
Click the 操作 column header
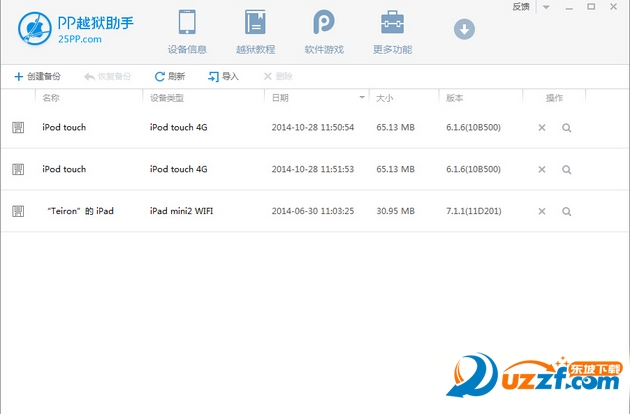coord(554,98)
